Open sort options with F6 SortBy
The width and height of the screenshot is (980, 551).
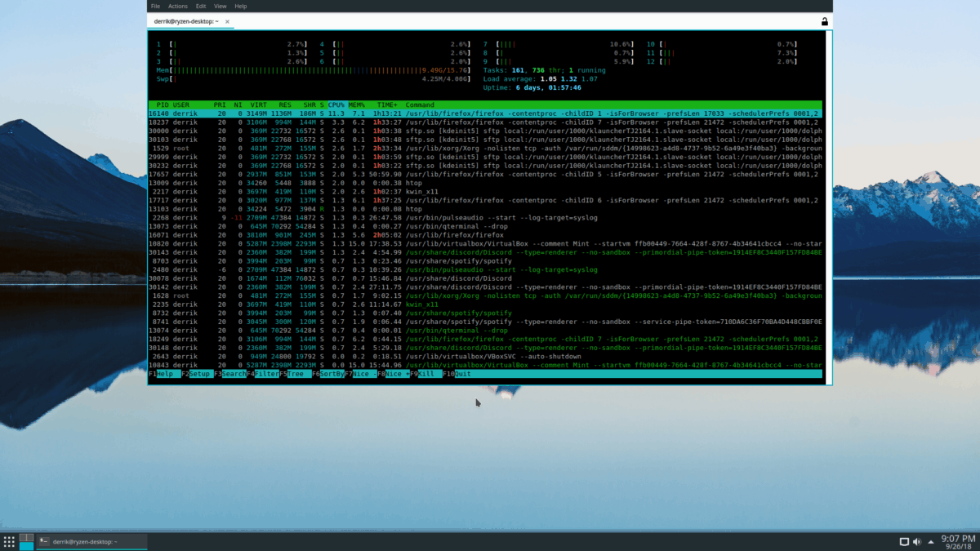[x=327, y=374]
